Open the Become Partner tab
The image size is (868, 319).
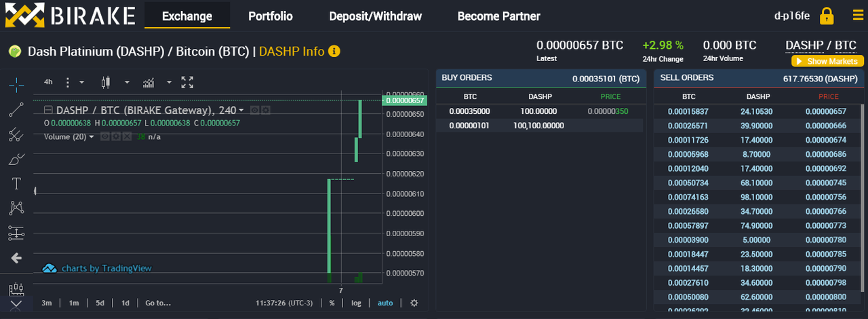(x=499, y=16)
